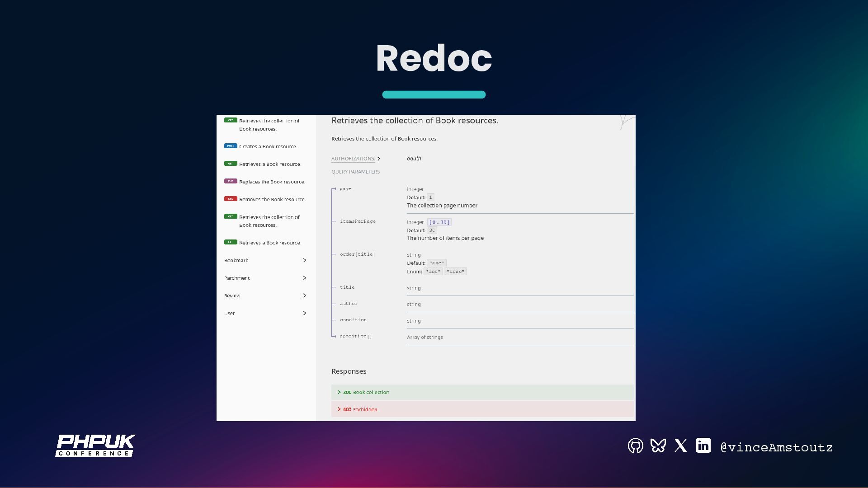Expand the AUTHORIZATIONS chevron
This screenshot has width=868, height=488.
(379, 159)
